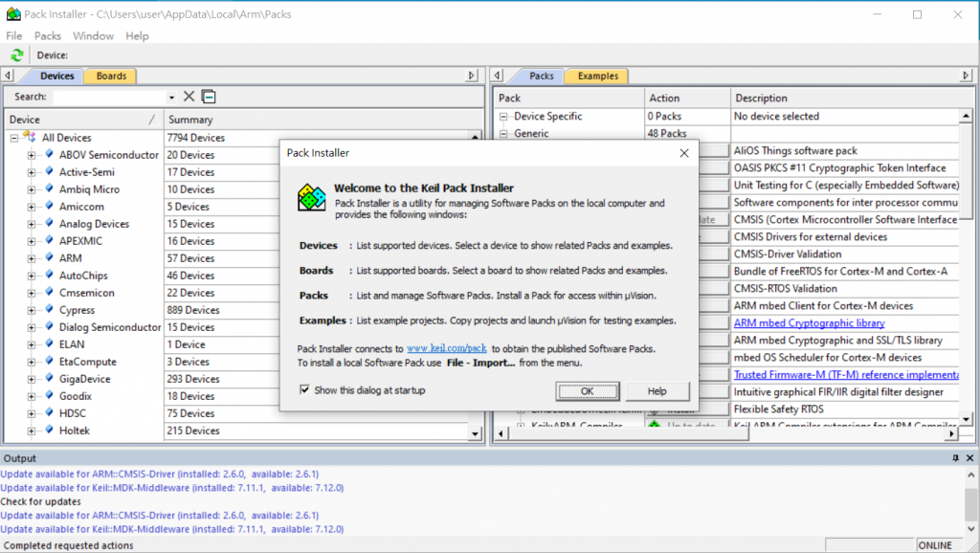Viewport: 980px width, 553px height.
Task: Click the Cypress vendor icon
Action: tap(49, 309)
